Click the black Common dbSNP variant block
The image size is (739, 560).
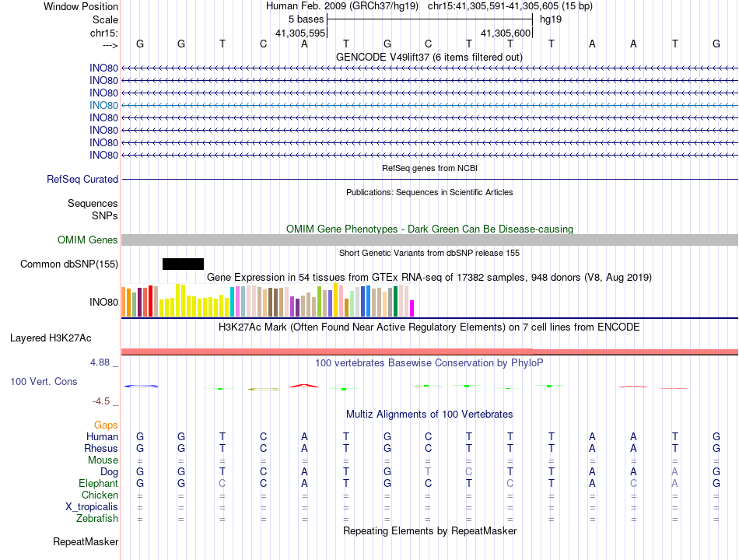click(x=183, y=264)
